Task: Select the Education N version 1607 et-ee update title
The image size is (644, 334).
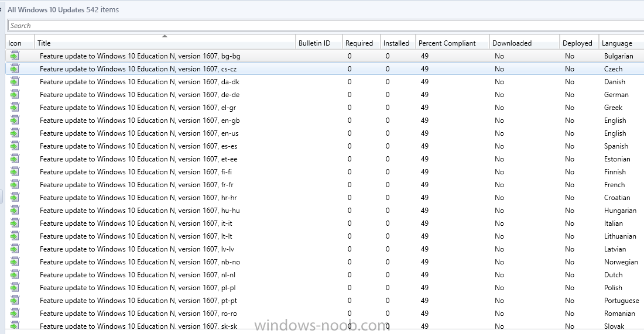Action: pos(138,159)
